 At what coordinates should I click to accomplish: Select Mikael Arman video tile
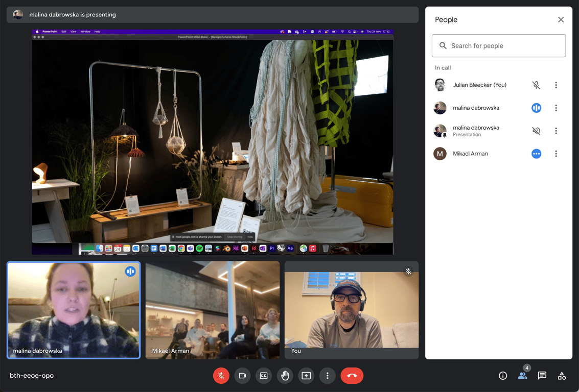[212, 310]
